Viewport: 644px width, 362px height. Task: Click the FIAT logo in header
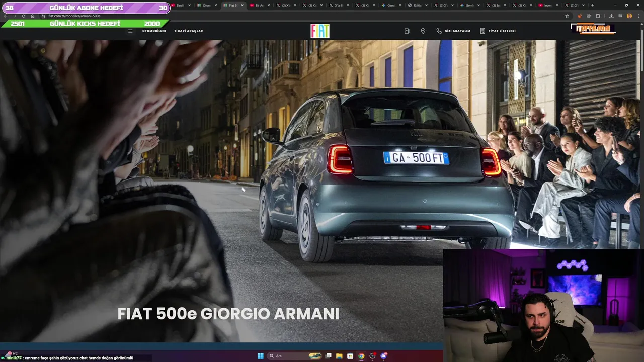click(320, 31)
